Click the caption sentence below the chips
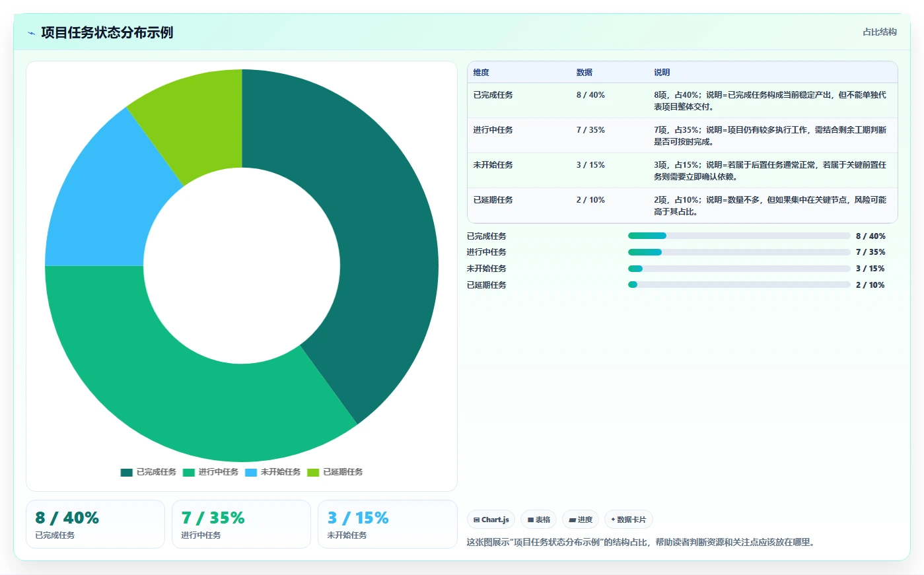924x575 pixels. click(x=642, y=543)
